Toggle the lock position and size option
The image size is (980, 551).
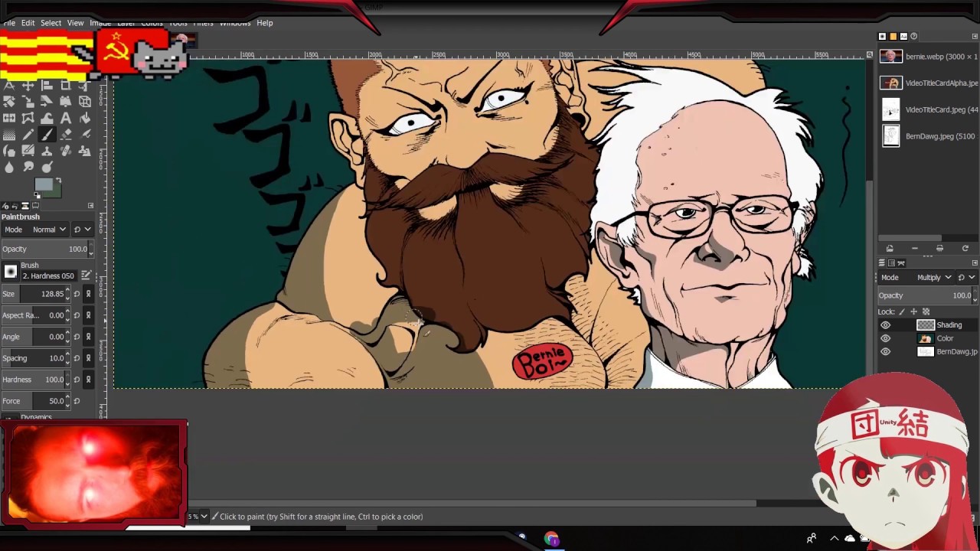click(x=913, y=311)
